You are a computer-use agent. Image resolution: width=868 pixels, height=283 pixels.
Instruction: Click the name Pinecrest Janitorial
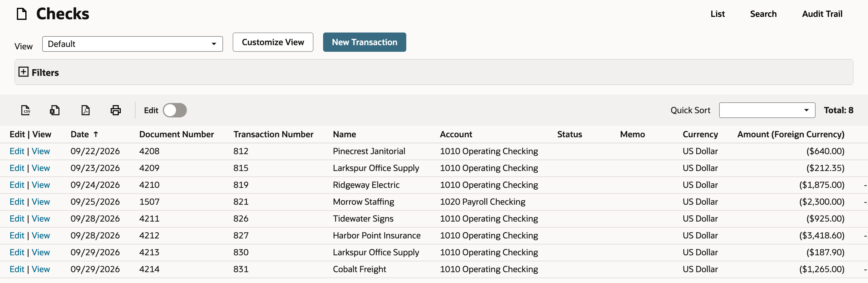[369, 151]
